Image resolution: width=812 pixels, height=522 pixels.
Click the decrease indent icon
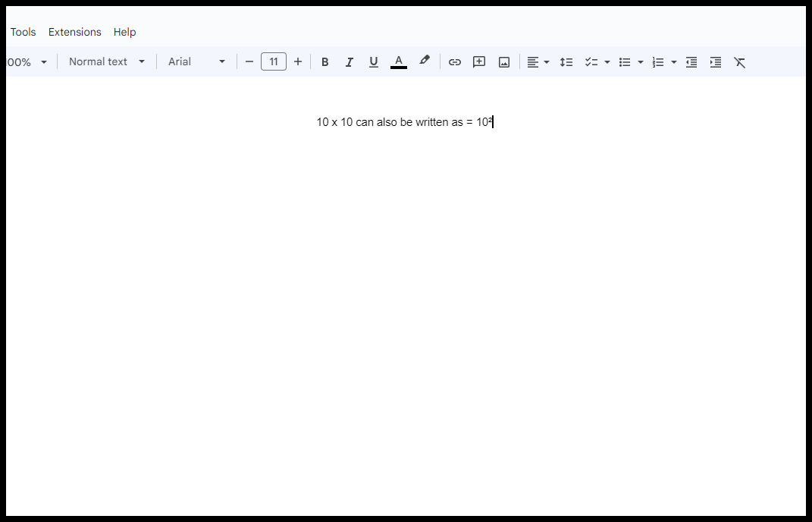coord(691,62)
